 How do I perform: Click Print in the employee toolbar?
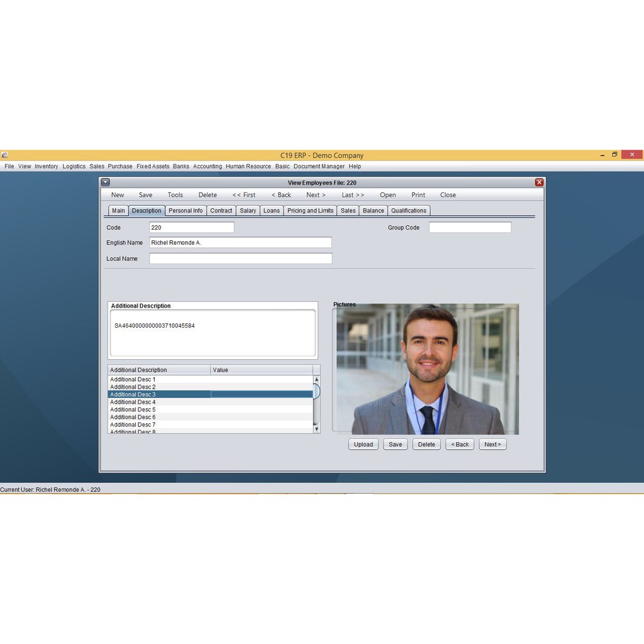418,195
